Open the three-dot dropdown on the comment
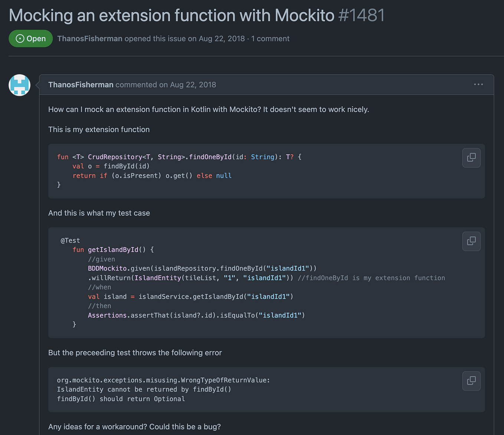Viewport: 504px width, 435px height. point(478,84)
